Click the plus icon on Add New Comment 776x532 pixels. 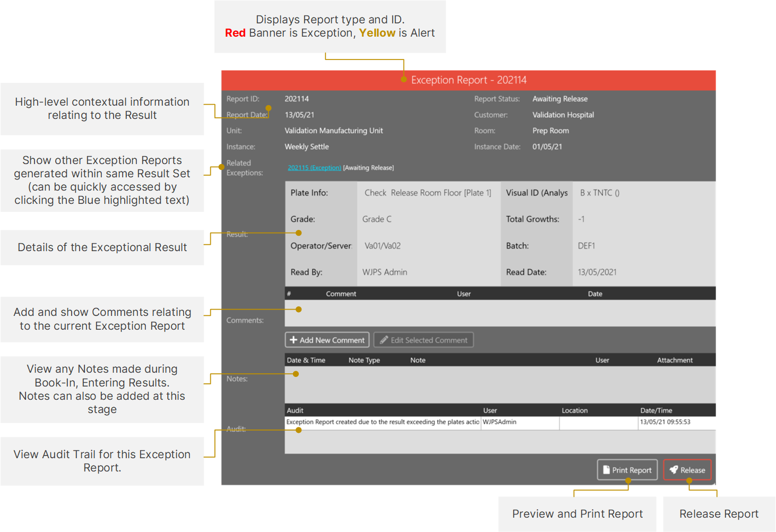point(294,339)
